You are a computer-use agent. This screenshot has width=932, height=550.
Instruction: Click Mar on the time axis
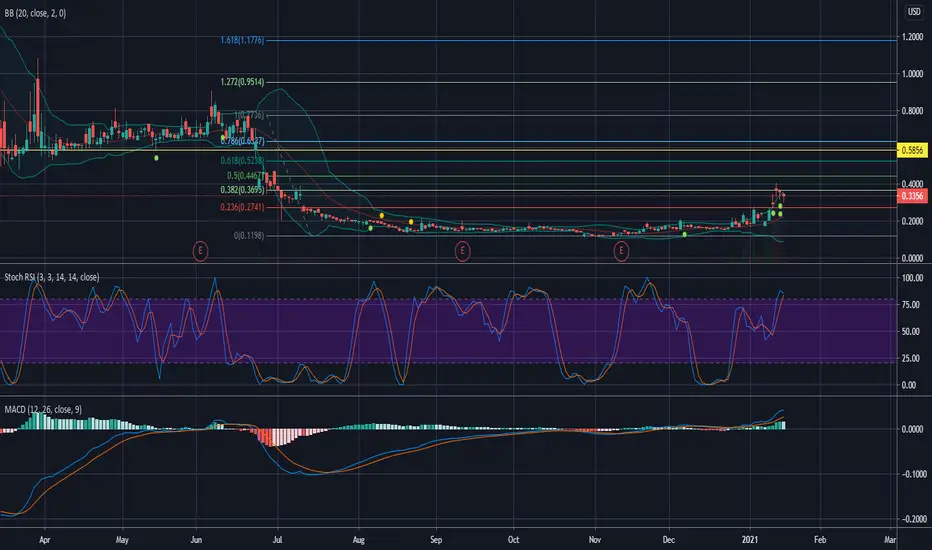890,540
